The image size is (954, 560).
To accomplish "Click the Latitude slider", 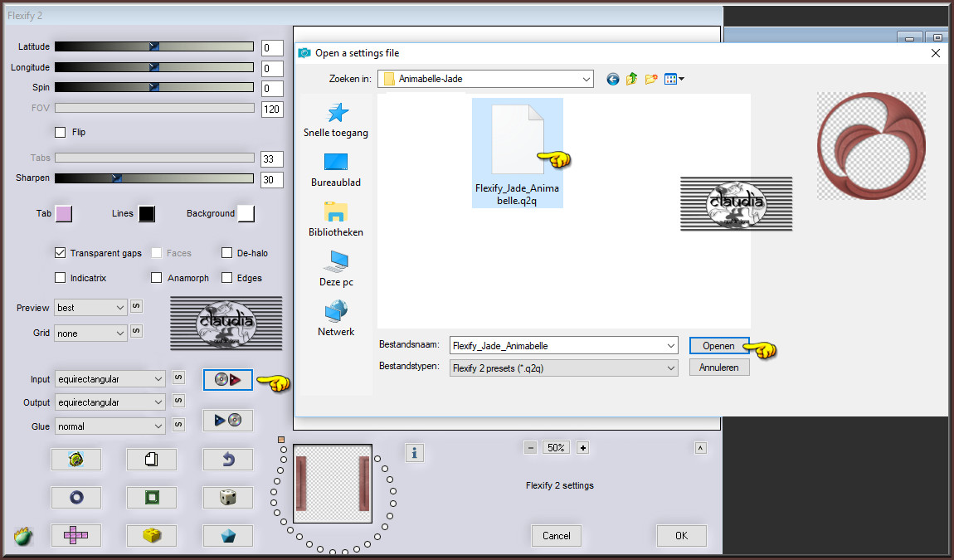I will pyautogui.click(x=154, y=46).
